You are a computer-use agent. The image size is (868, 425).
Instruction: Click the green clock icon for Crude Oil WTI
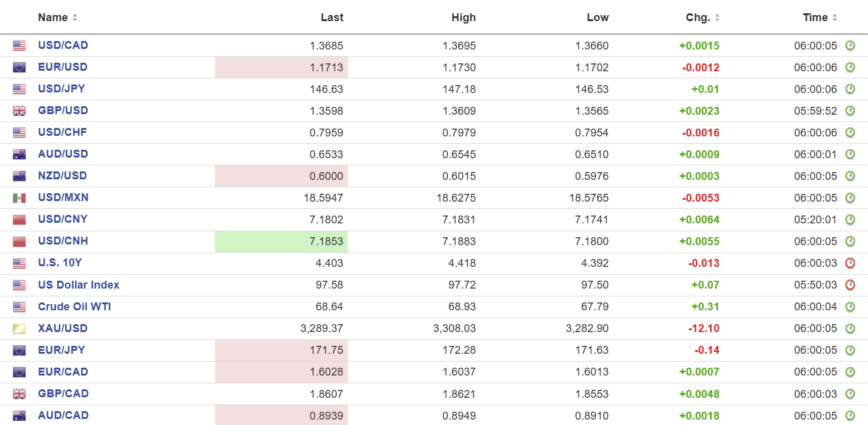click(x=850, y=306)
